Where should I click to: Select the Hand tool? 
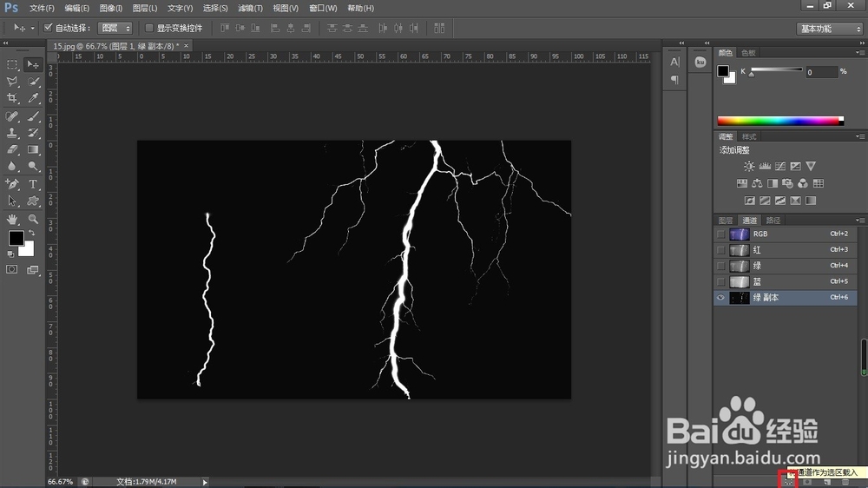point(11,220)
